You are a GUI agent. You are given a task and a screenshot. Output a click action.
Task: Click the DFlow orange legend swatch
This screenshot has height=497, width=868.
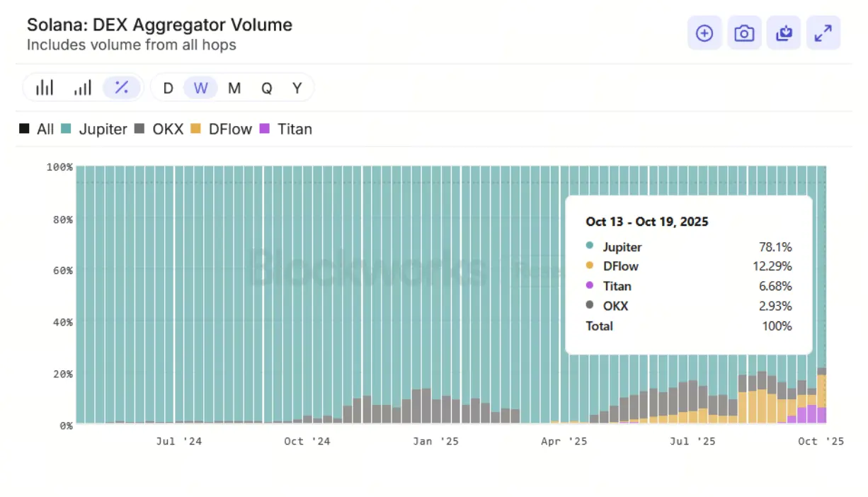[196, 129]
